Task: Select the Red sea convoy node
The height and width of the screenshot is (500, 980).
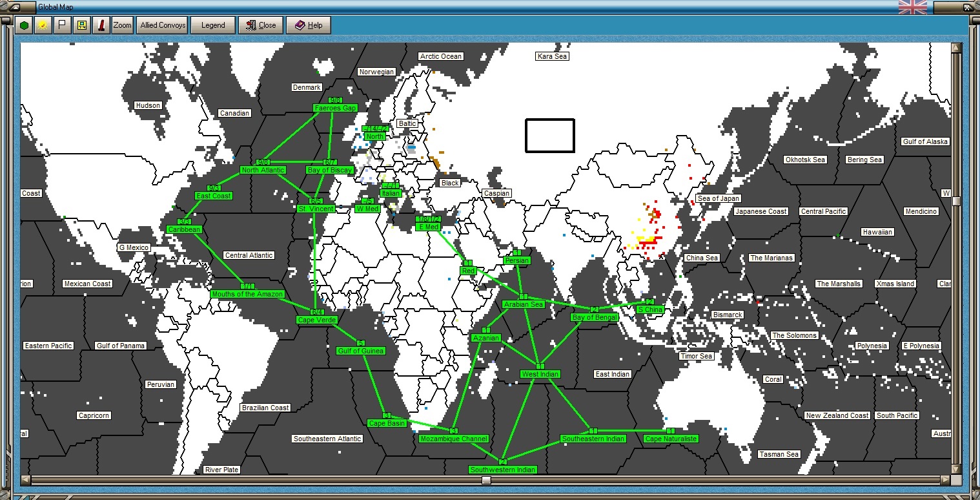Action: pyautogui.click(x=468, y=271)
